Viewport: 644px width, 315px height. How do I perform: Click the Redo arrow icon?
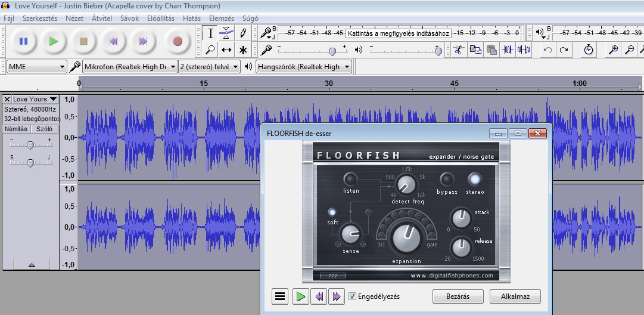pos(564,50)
